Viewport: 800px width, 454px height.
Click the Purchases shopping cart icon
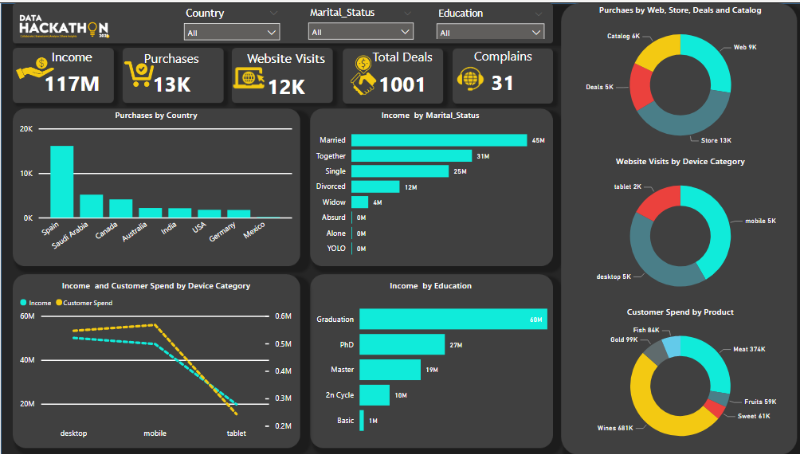138,73
